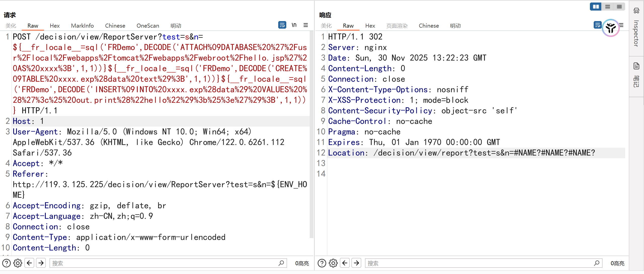Switch to top-bottom layout view icon
The image size is (644, 274).
coord(608,7)
